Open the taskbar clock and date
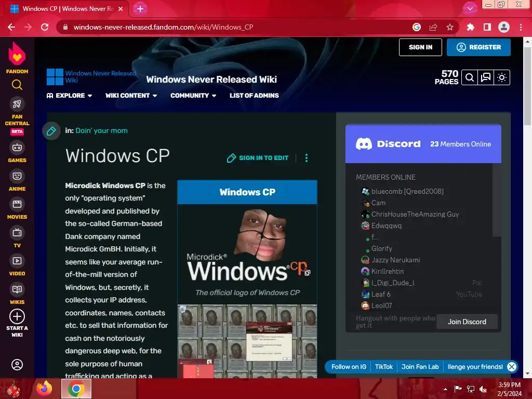 [509, 389]
